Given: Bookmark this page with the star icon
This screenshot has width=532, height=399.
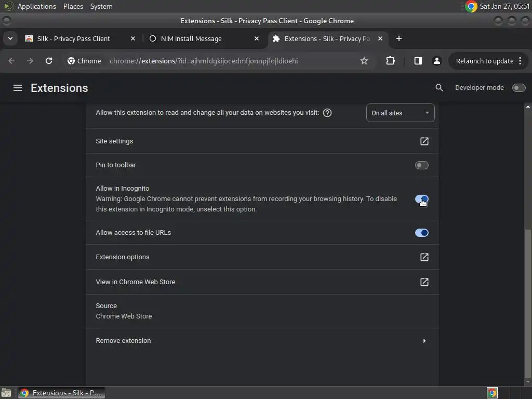Looking at the screenshot, I should 364,61.
